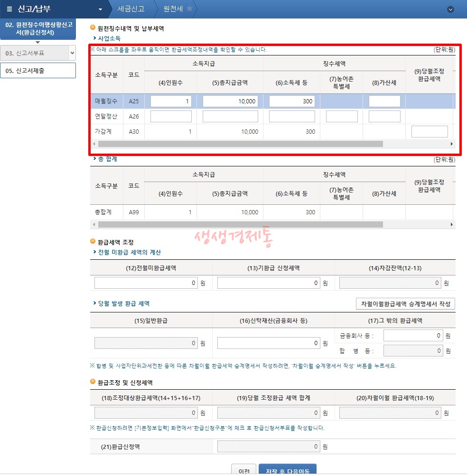The width and height of the screenshot is (467, 476).
Task: Switch to the 세금신고 breadcrumb tab
Action: [x=131, y=9]
